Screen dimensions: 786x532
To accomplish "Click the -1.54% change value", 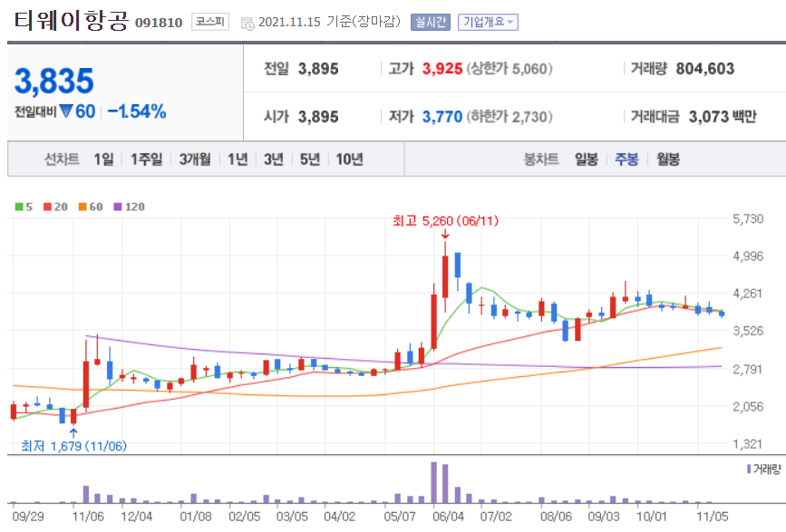I will click(136, 111).
